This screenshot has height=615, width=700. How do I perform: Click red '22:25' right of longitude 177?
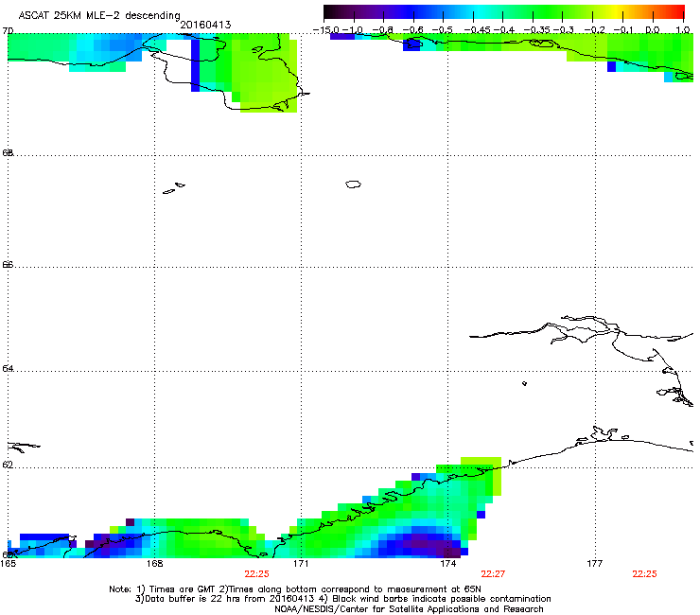tap(644, 574)
